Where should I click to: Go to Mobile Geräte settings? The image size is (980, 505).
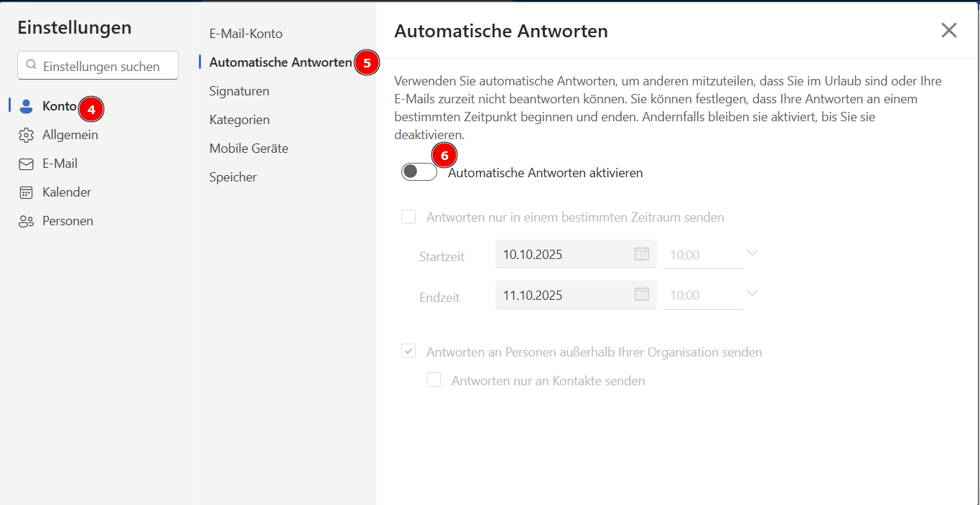pyautogui.click(x=248, y=148)
